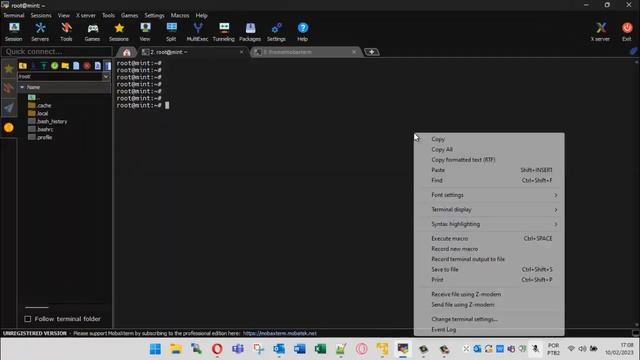Open the Tunneling toolbar icon
Image resolution: width=640 pixels, height=360 pixels.
coord(224,32)
